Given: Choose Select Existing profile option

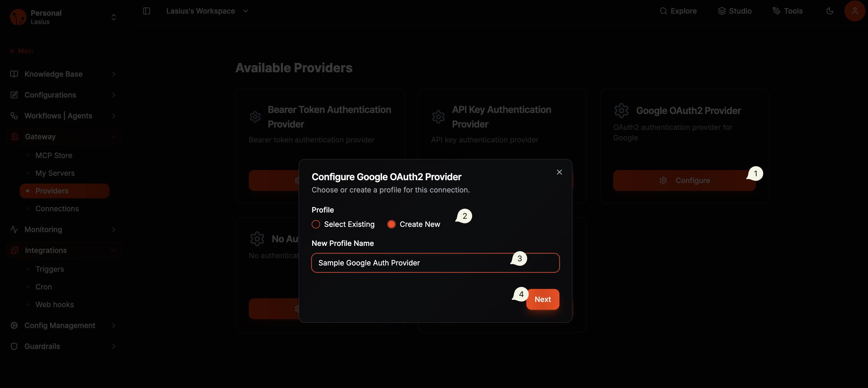Looking at the screenshot, I should [316, 224].
